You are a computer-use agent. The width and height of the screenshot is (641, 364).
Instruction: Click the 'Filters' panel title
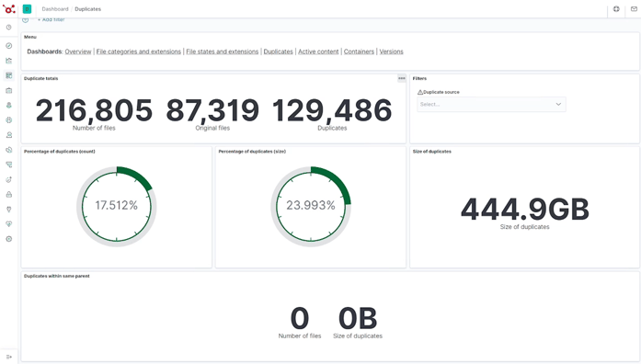coord(419,78)
